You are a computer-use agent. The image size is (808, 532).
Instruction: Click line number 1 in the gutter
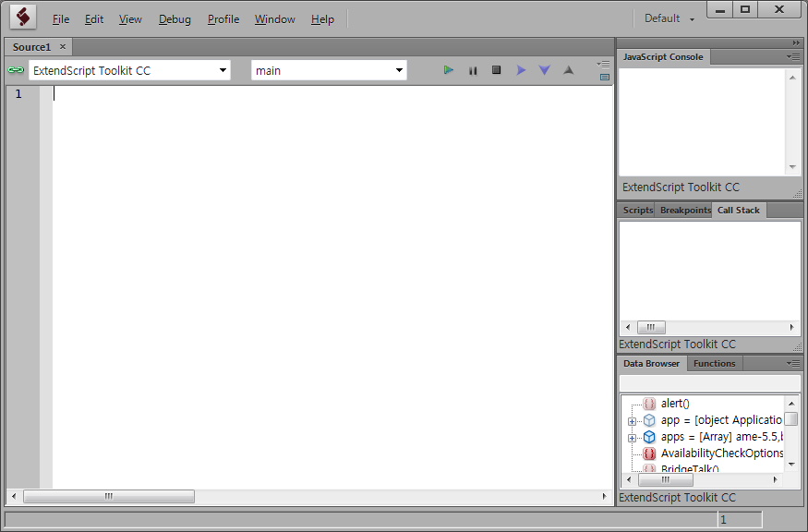pyautogui.click(x=18, y=94)
